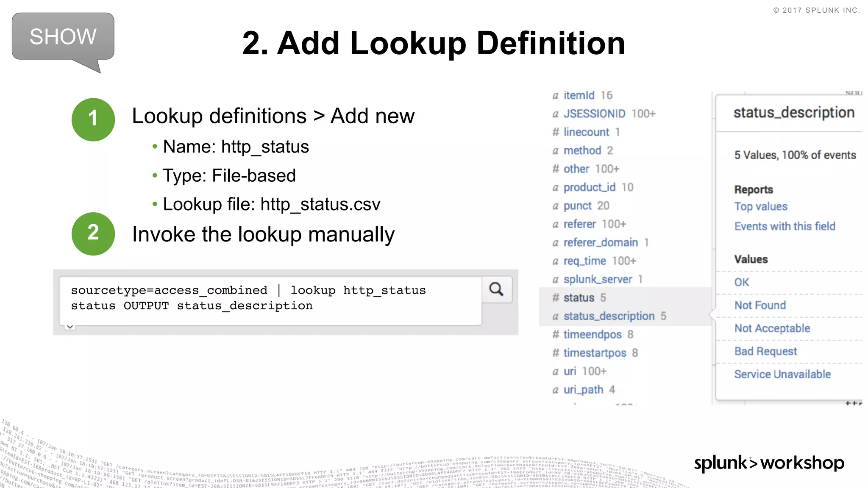Filter by the Service Unavailable value
The height and width of the screenshot is (488, 868).
coord(782,374)
